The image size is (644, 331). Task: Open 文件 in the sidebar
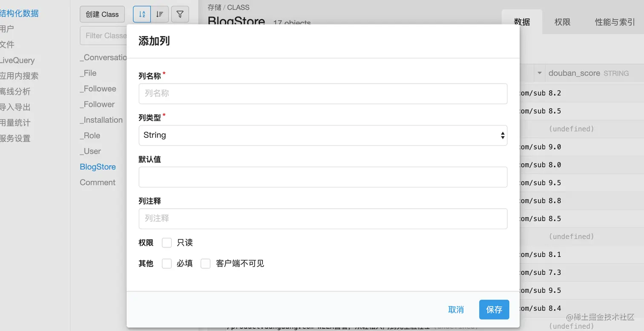7,44
